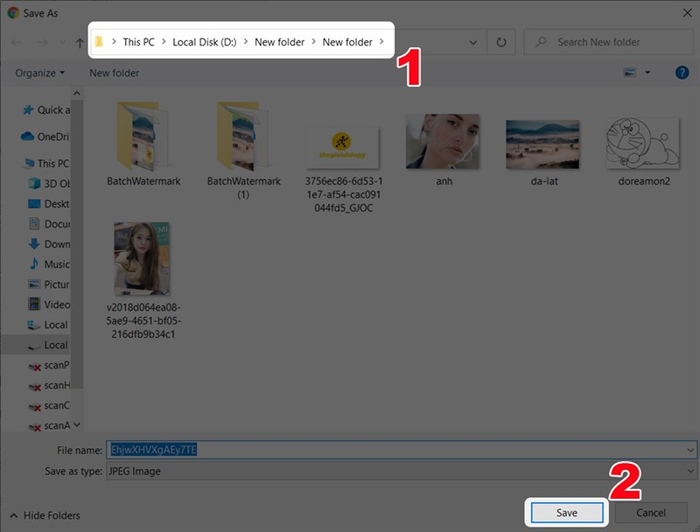The width and height of the screenshot is (700, 532).
Task: Click the OneDrive cloud icon
Action: (x=27, y=136)
